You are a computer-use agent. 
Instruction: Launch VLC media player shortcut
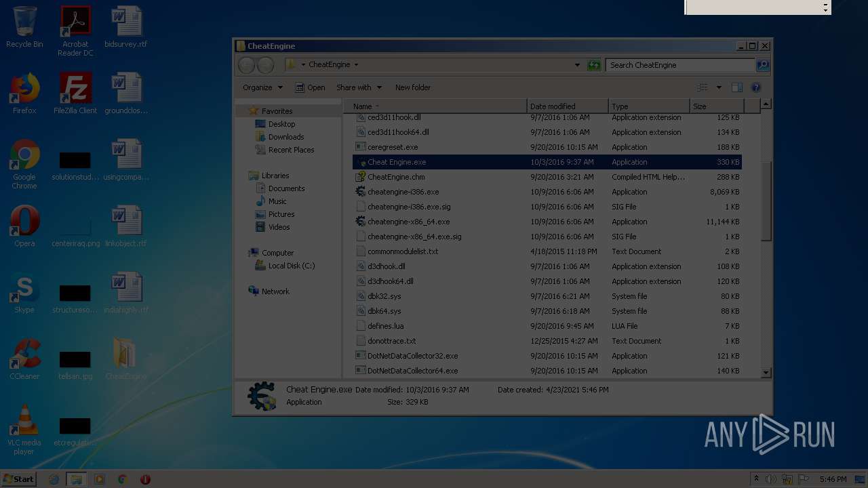24,430
